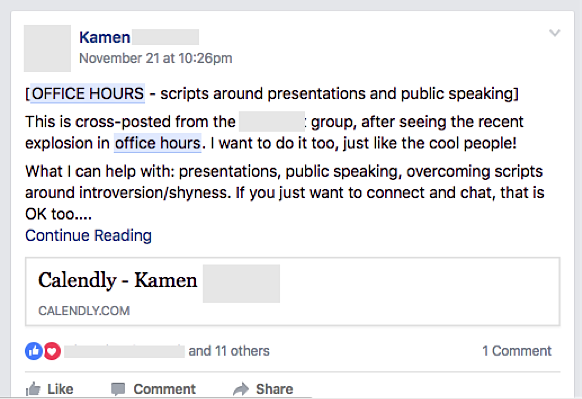
Task: Open poster's profile picture
Action: pos(48,48)
